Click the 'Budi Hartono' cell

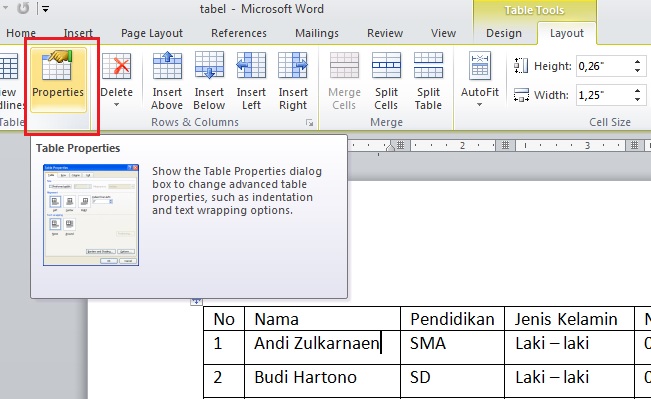tap(323, 381)
